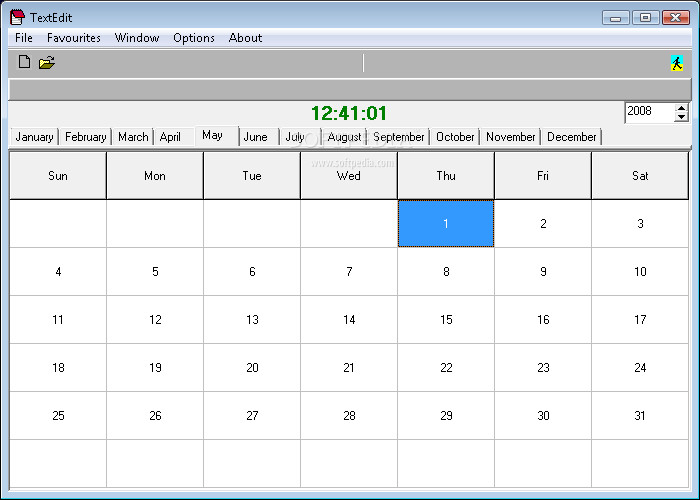
Task: Increase the year with the up arrow
Action: tap(681, 108)
